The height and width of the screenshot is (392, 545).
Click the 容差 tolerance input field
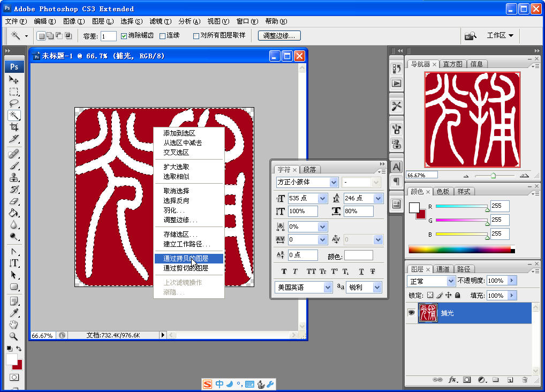point(108,35)
